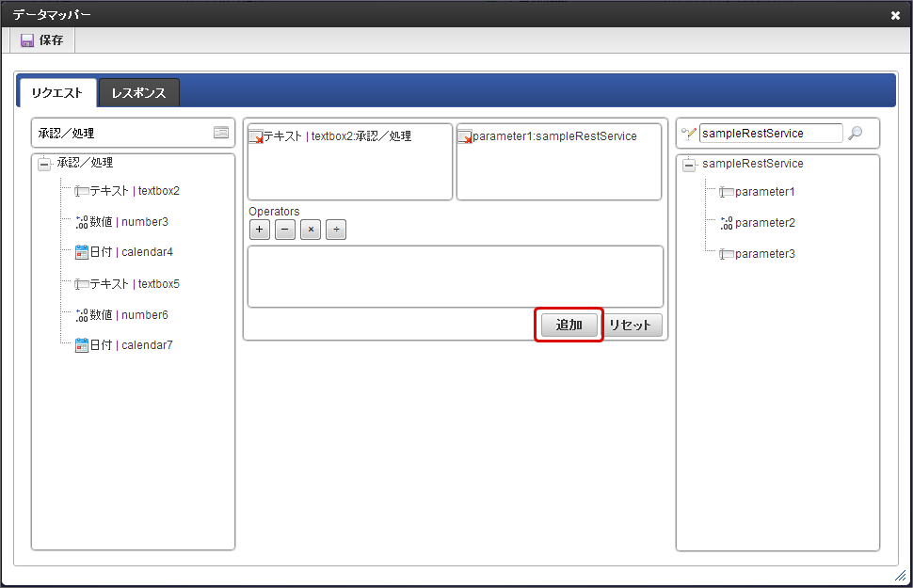Switch to the リクエスト tab

pos(57,93)
